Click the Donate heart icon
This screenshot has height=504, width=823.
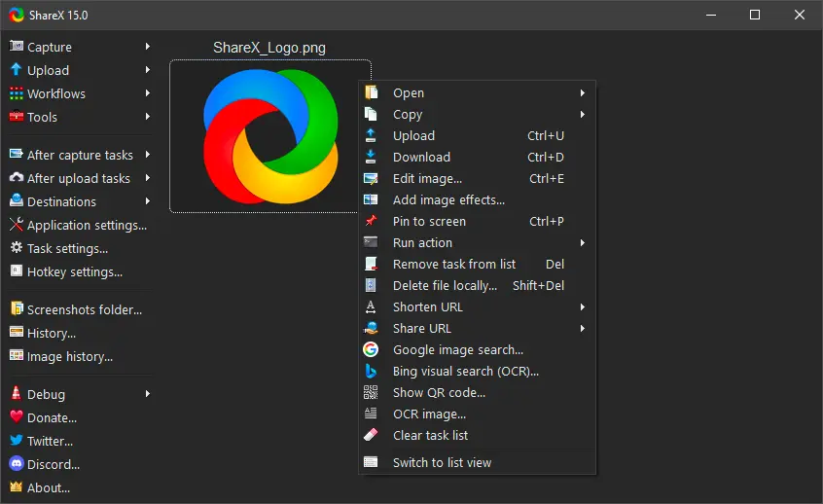[x=17, y=417]
